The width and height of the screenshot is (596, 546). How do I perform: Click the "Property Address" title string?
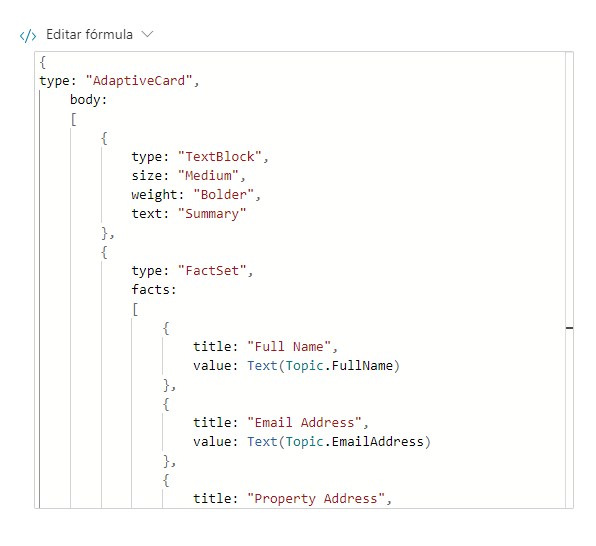315,499
